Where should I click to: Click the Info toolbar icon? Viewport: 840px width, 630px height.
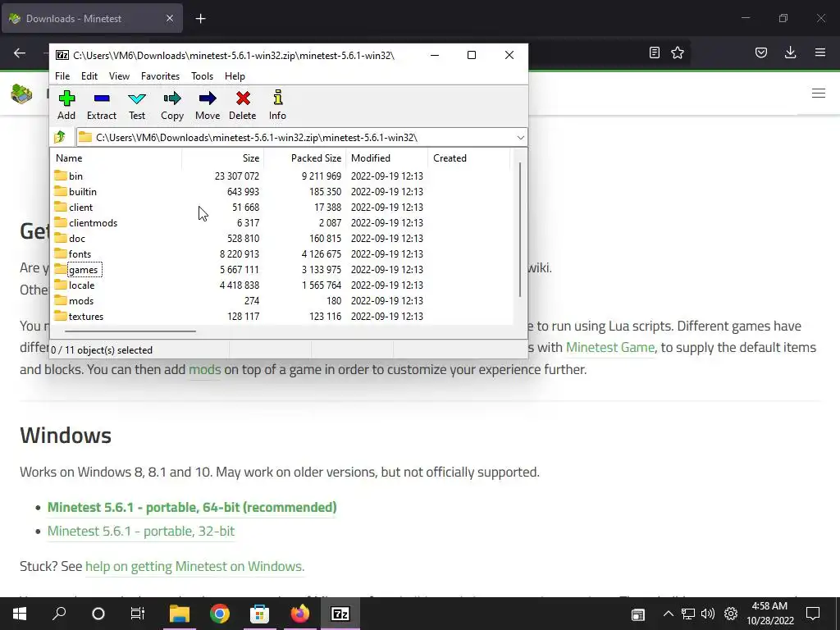click(x=277, y=98)
